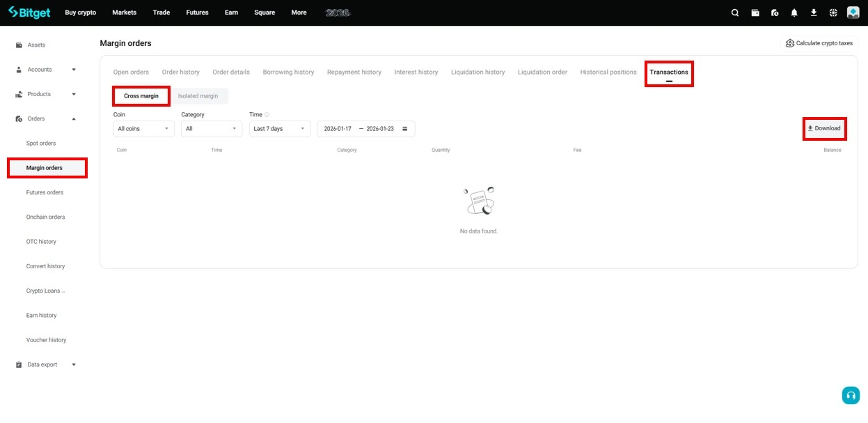Click the app download arrow icon in the header
The image size is (868, 423).
pyautogui.click(x=814, y=13)
